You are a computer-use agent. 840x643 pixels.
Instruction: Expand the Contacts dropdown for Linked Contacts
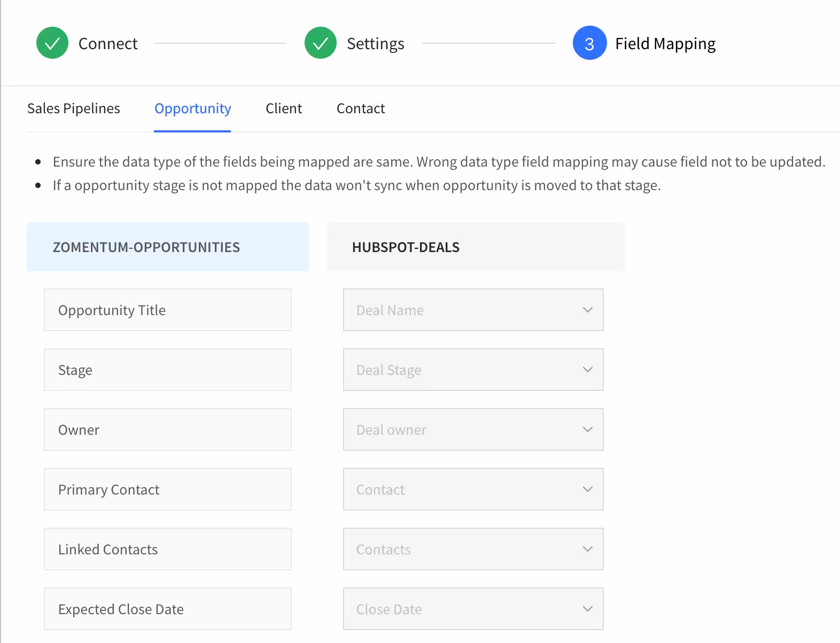473,549
